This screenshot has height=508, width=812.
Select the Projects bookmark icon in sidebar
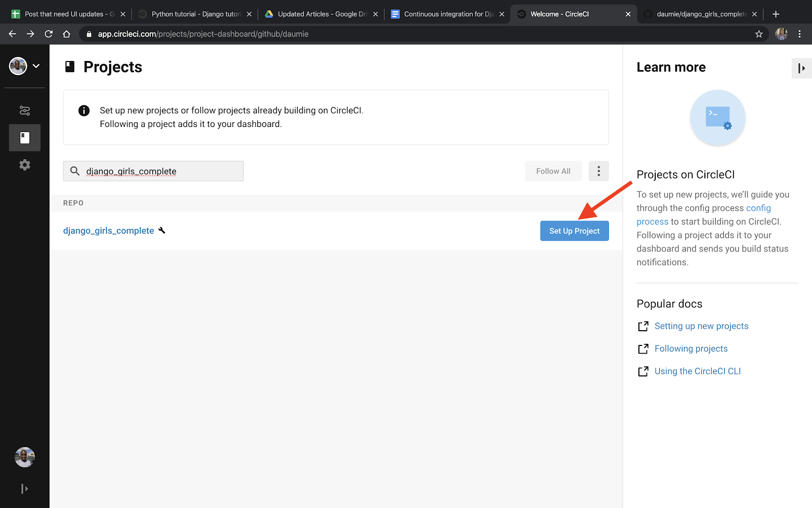point(24,137)
